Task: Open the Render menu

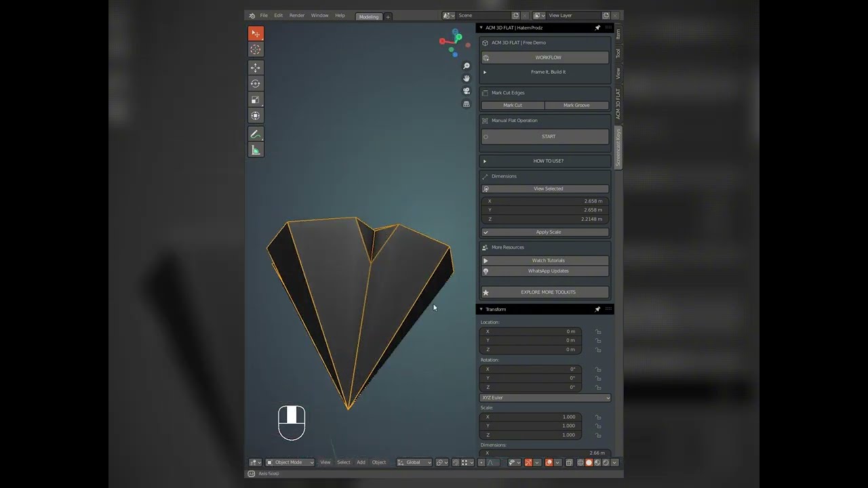Action: pos(297,16)
